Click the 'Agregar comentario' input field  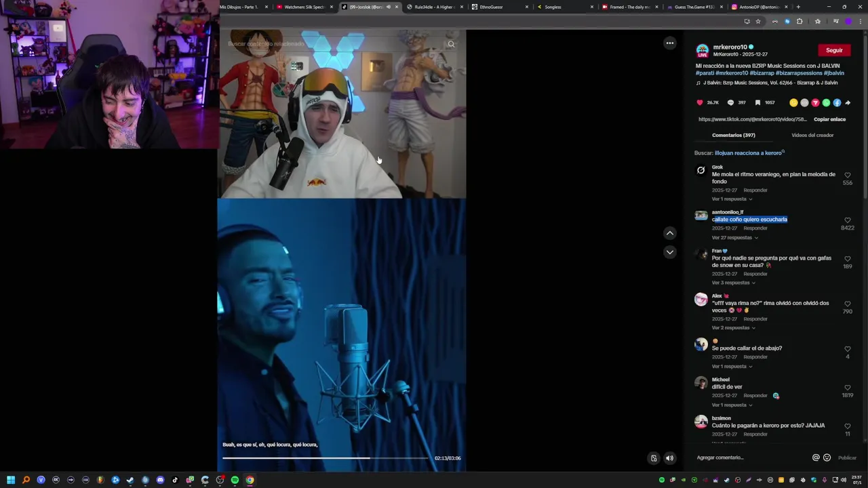pyautogui.click(x=751, y=457)
